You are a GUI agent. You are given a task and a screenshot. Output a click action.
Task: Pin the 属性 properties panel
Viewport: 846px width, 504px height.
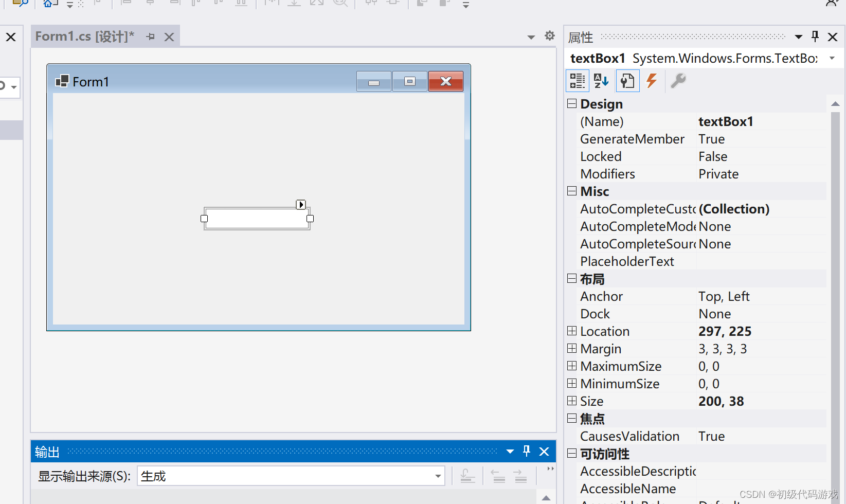pos(815,37)
